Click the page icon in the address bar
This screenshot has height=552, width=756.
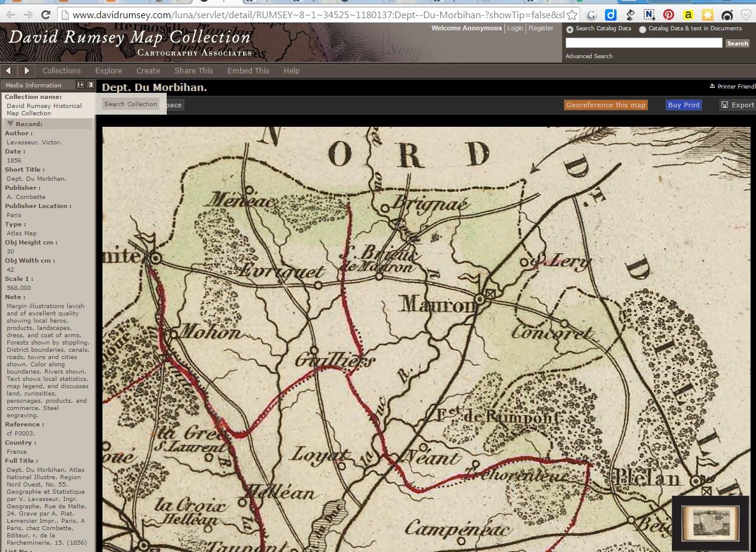64,15
